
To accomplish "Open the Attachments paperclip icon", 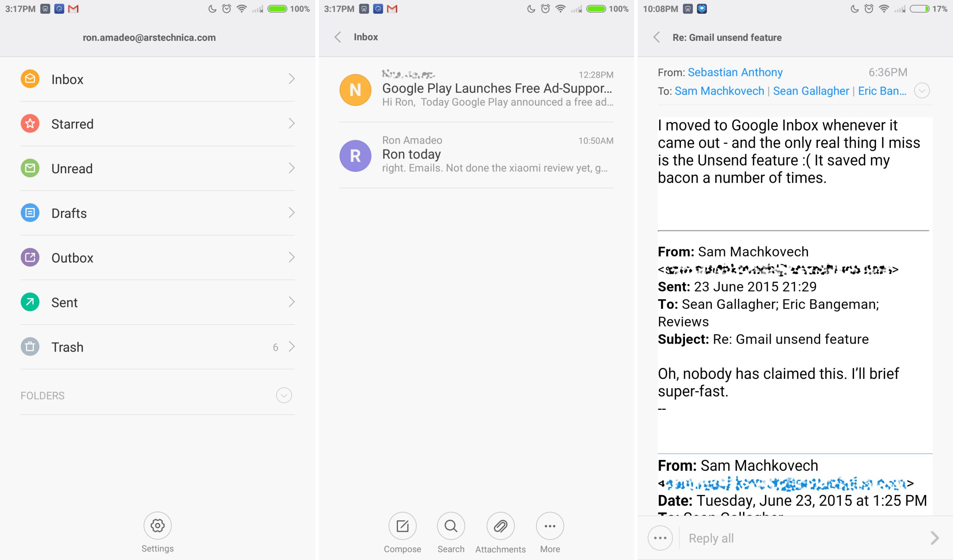I will coord(500,526).
